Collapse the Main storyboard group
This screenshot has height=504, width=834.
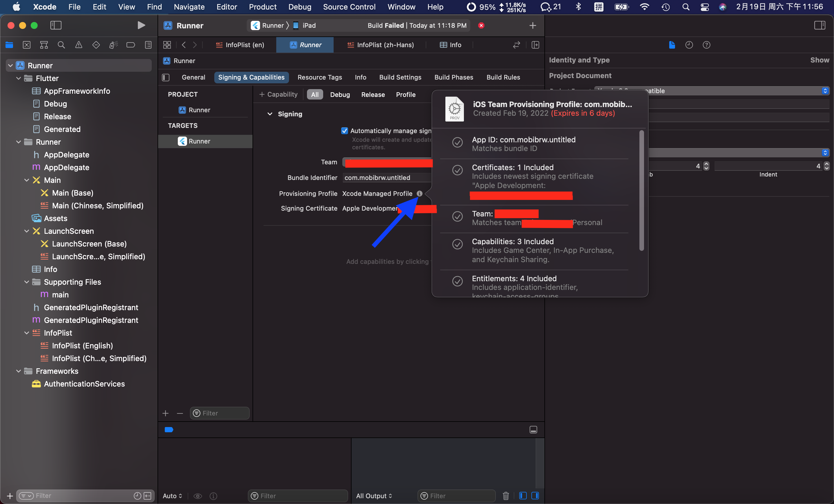27,180
